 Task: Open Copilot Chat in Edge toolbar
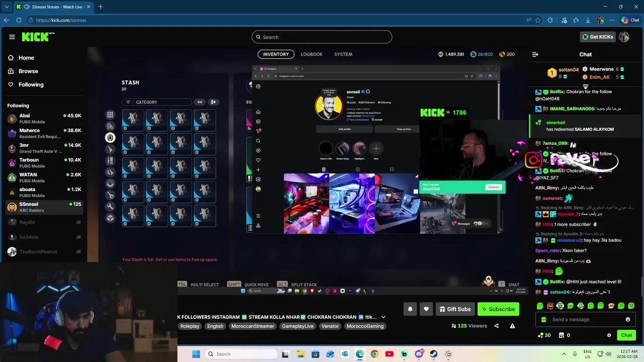tap(630, 20)
